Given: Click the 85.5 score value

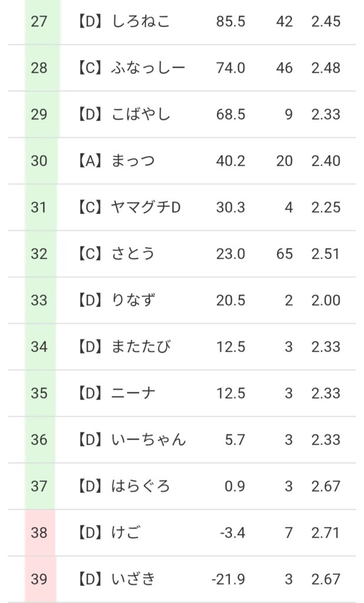Looking at the screenshot, I should (230, 22).
